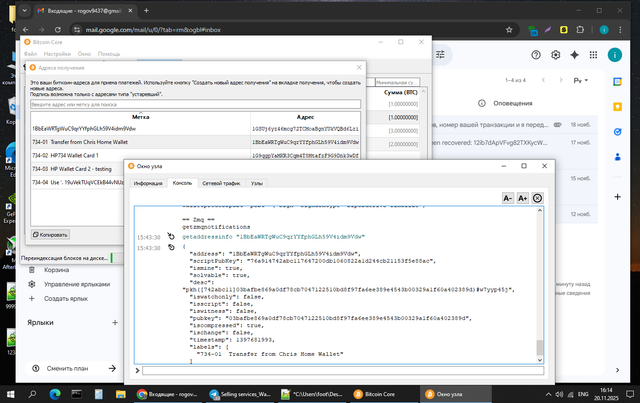The width and height of the screenshot is (640, 403).
Task: Switch to the Сетевой трафик tab
Action: (222, 183)
